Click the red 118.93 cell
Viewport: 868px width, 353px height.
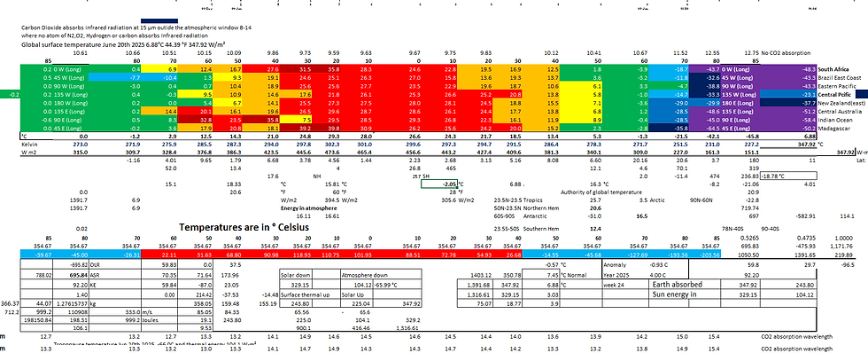pos(296,255)
